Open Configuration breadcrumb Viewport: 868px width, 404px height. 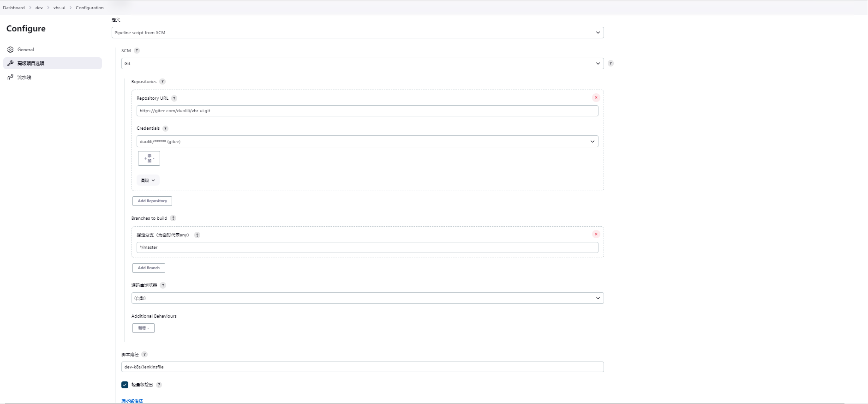(x=90, y=8)
